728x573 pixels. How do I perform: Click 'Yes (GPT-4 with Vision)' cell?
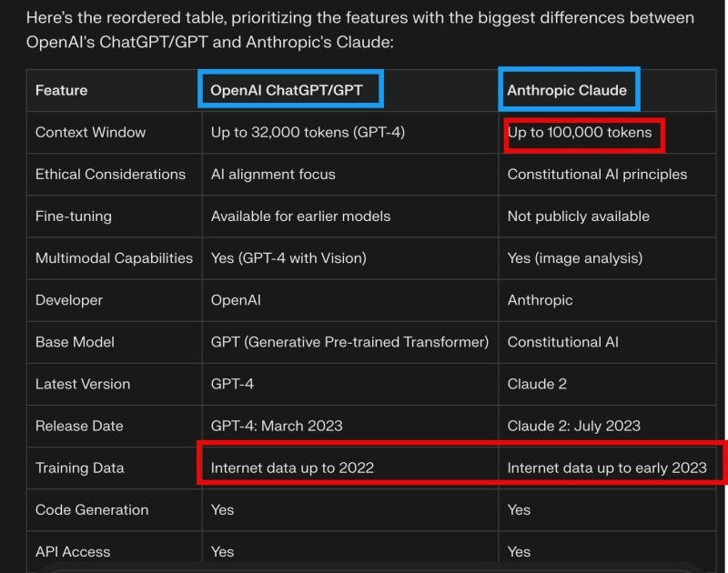click(x=288, y=258)
